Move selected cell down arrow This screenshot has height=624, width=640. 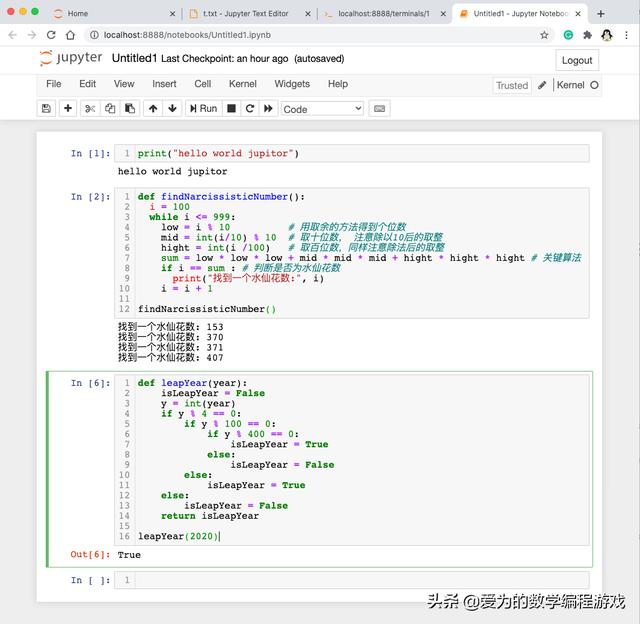pyautogui.click(x=172, y=109)
